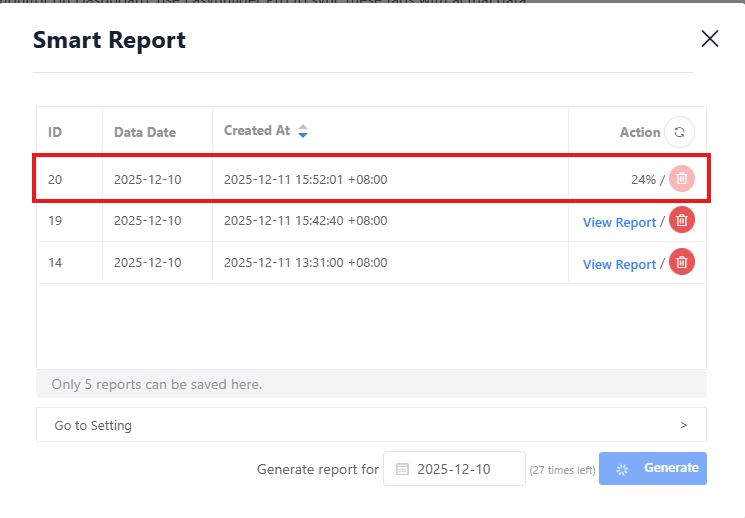Select the 15:52:01 created timestamp cell

(305, 180)
